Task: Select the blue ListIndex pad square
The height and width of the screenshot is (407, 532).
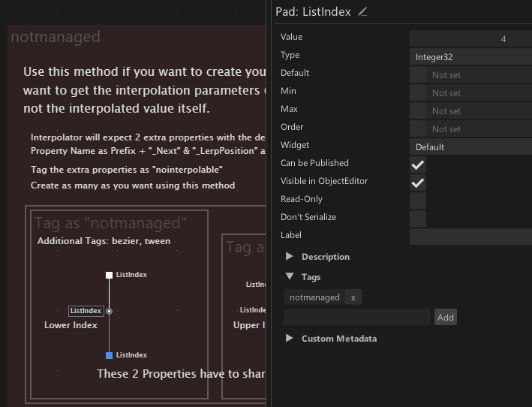Action: (109, 355)
